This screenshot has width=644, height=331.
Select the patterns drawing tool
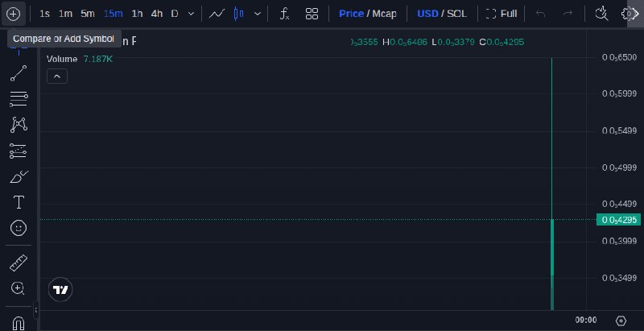pyautogui.click(x=19, y=125)
